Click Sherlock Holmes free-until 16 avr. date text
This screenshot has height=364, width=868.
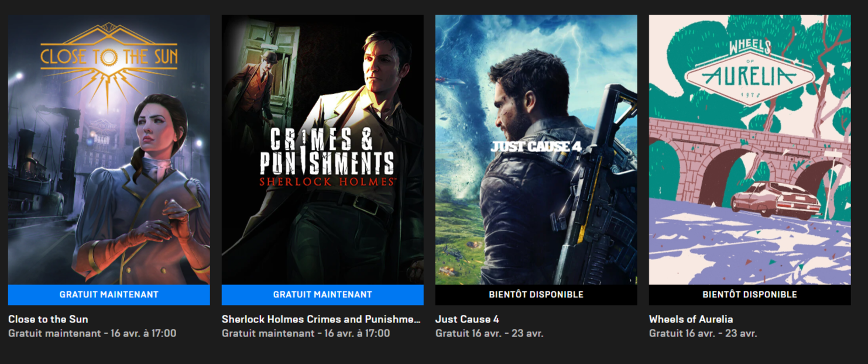pos(306,334)
